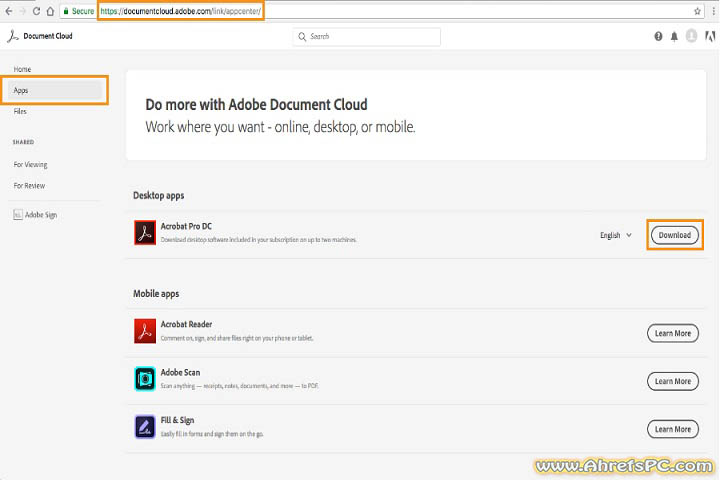Click the Do more with Adobe Document Cloud heading

click(x=256, y=105)
